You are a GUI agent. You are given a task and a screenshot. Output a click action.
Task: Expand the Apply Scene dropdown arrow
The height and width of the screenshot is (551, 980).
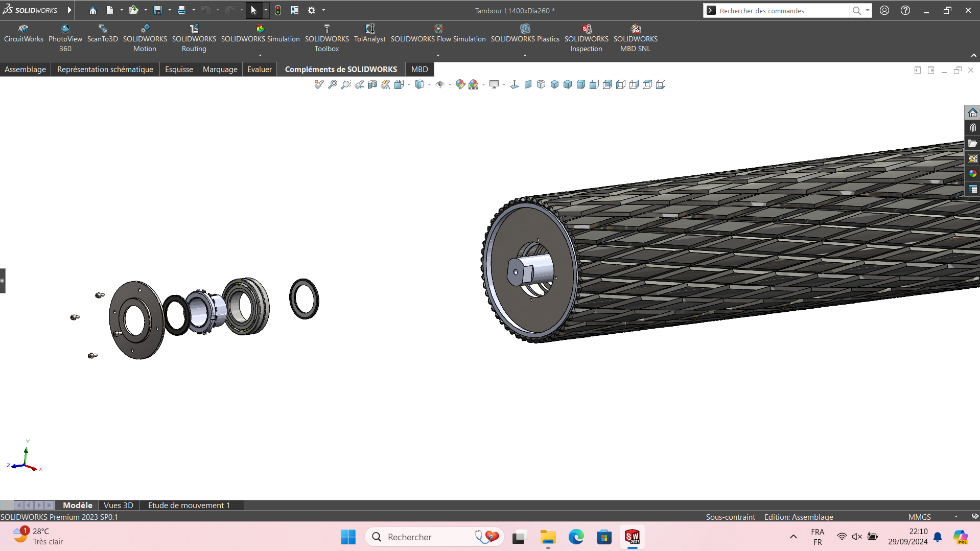click(x=483, y=85)
